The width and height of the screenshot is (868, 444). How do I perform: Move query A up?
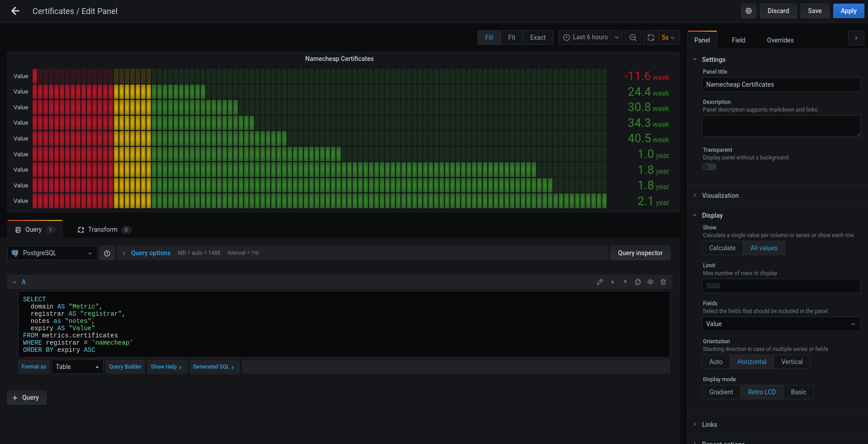coord(625,282)
